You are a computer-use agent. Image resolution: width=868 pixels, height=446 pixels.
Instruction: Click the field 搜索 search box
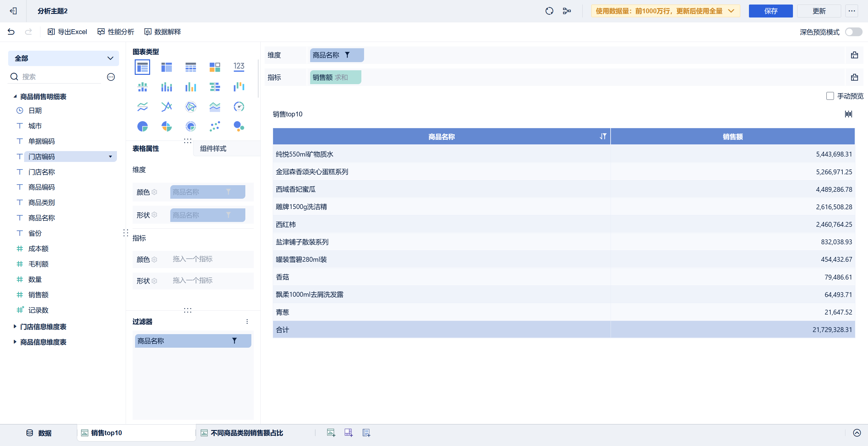(61, 77)
